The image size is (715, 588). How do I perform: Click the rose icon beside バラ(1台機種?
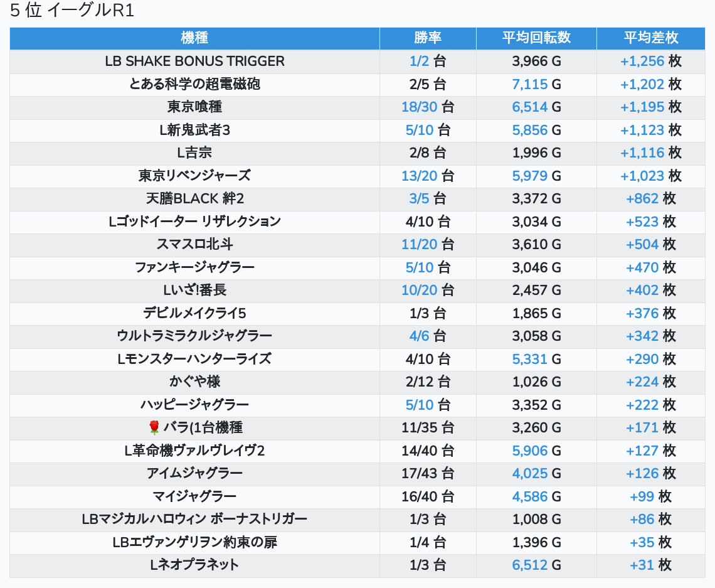(154, 428)
